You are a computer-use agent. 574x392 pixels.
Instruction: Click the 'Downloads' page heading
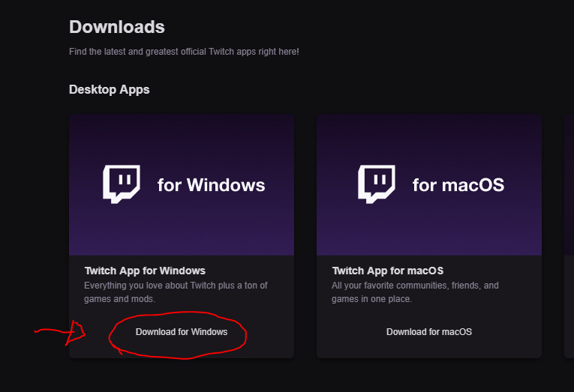click(117, 27)
